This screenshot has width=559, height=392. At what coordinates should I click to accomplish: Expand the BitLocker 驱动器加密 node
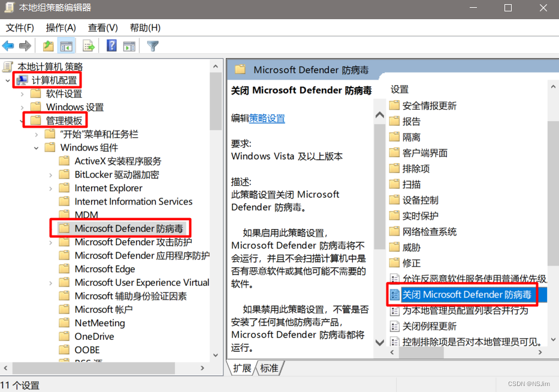(50, 175)
